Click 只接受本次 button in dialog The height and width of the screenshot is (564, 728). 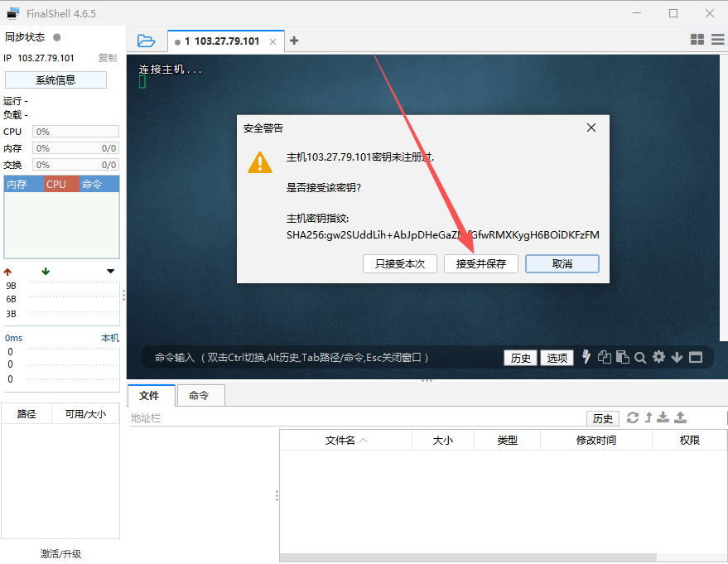[x=400, y=263]
